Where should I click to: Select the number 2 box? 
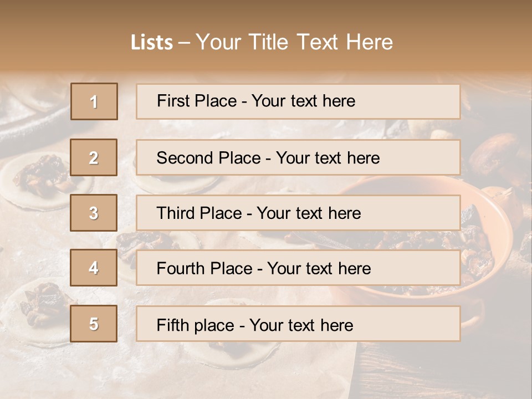click(x=94, y=157)
